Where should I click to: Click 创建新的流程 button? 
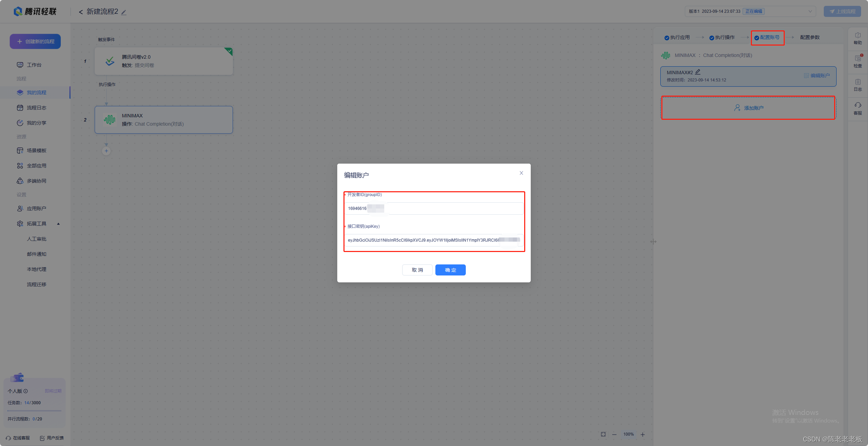pyautogui.click(x=35, y=41)
